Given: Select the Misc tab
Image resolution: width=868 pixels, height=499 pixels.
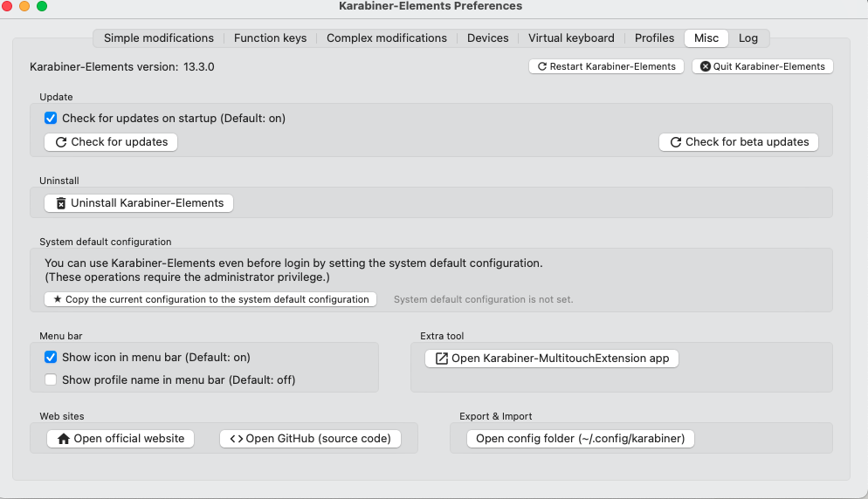Looking at the screenshot, I should click(x=706, y=38).
